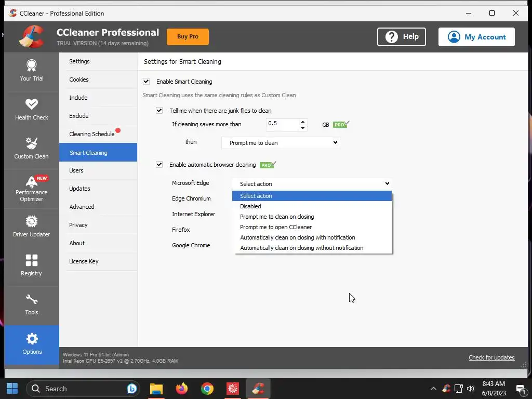532x399 pixels.
Task: Open Performance Optimizer tool
Action: click(32, 189)
